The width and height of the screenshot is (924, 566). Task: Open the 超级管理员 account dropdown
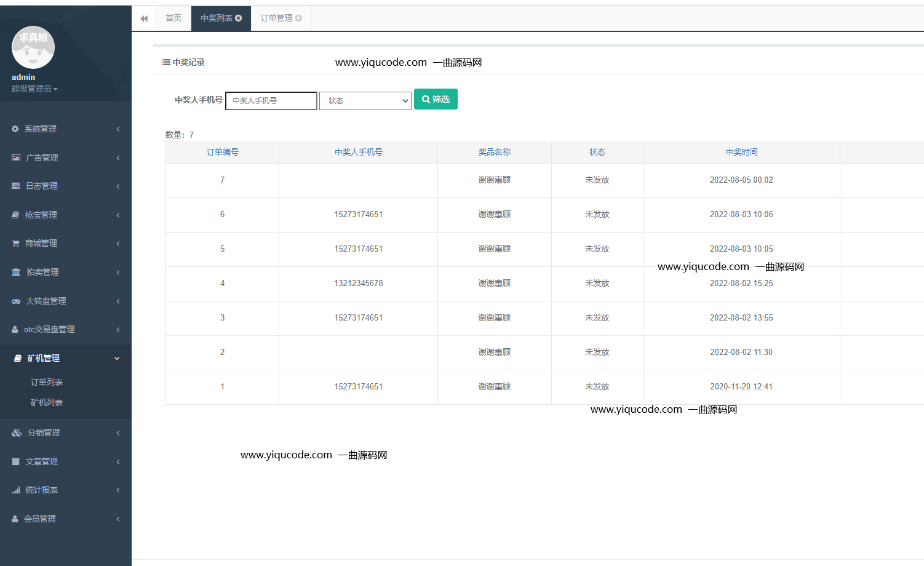tap(34, 89)
